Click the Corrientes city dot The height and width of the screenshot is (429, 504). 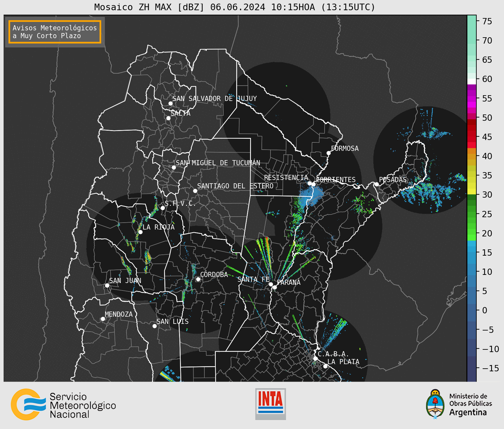[x=313, y=184]
